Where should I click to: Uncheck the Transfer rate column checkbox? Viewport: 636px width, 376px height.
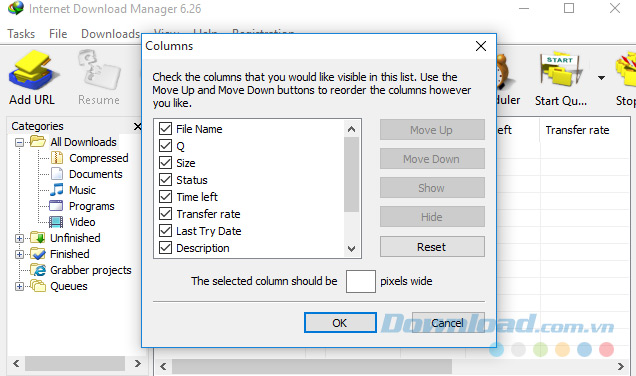165,214
